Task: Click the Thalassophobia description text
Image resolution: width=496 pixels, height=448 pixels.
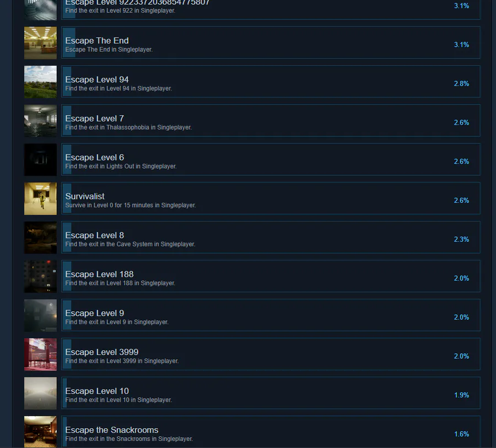Action: (128, 127)
